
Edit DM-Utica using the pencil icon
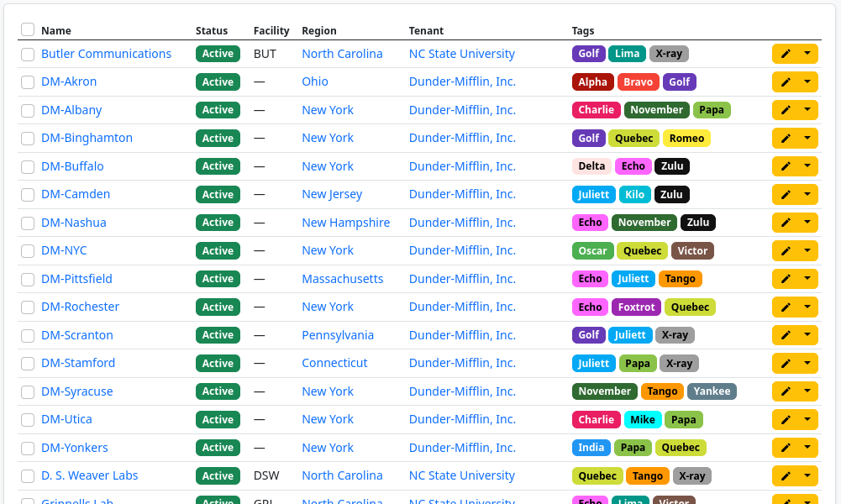coord(786,420)
